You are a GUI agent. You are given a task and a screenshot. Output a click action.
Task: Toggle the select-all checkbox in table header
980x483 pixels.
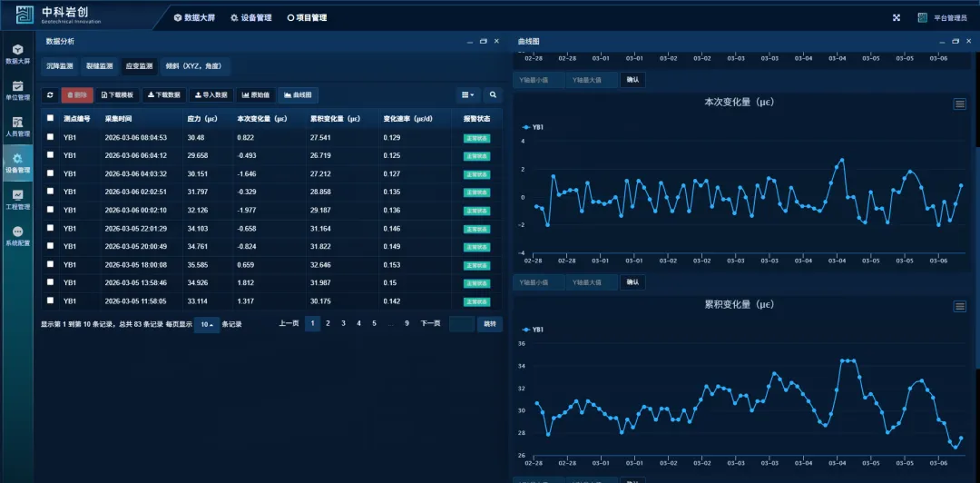[50, 118]
